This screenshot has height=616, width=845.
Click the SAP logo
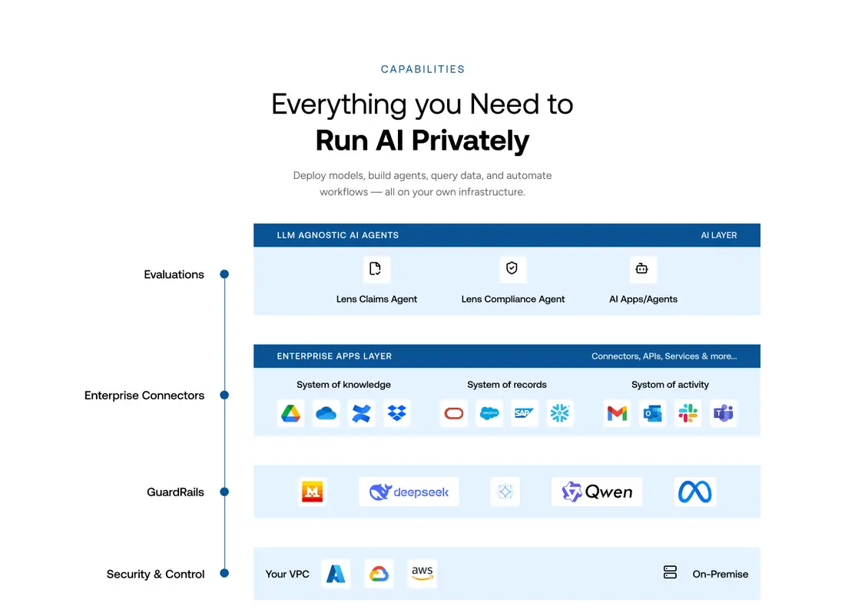[525, 413]
